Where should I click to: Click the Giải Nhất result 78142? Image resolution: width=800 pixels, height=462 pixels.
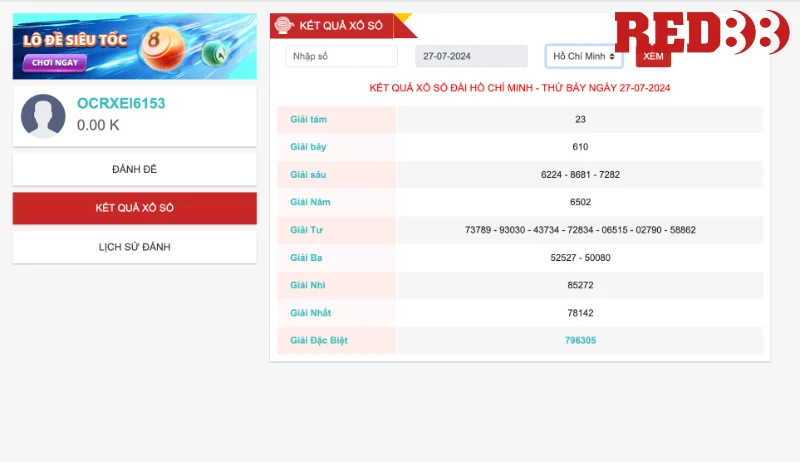(x=580, y=313)
